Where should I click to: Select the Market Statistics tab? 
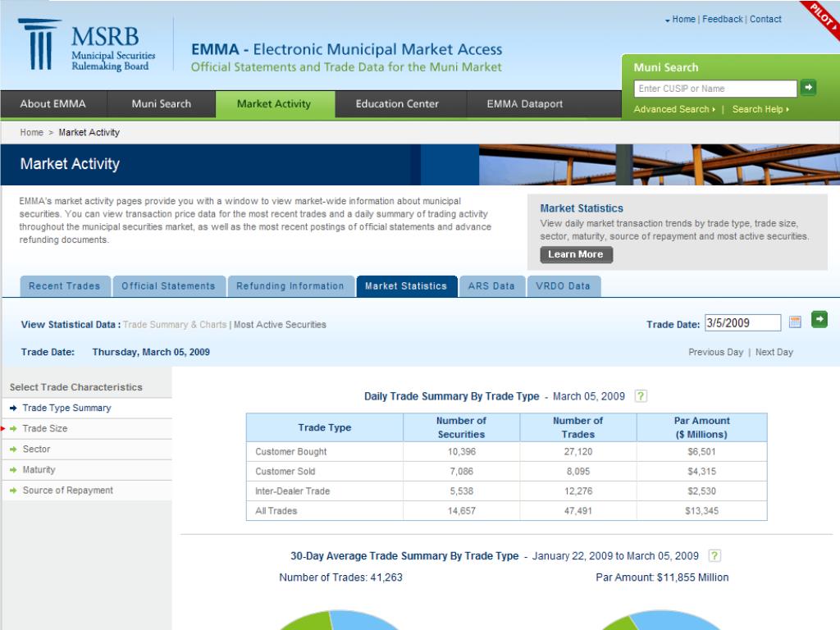pyautogui.click(x=406, y=286)
